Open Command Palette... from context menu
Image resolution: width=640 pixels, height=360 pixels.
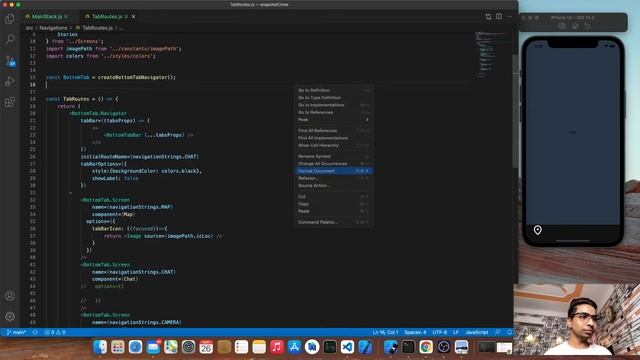pos(333,222)
